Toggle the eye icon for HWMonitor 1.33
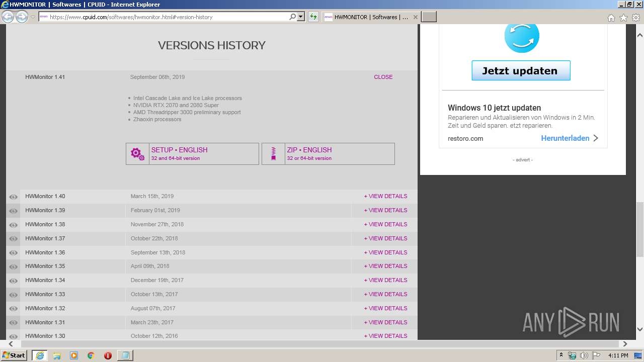This screenshot has width=644, height=362. (14, 295)
